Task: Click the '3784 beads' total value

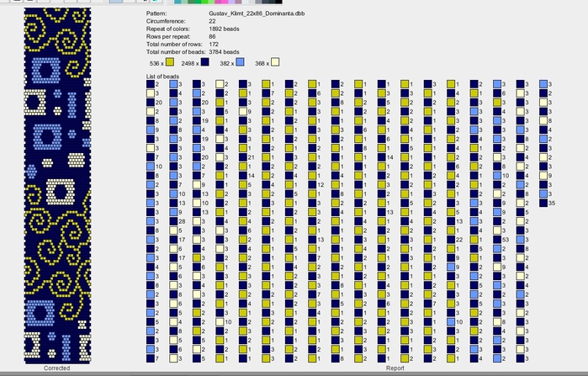Action: (224, 52)
